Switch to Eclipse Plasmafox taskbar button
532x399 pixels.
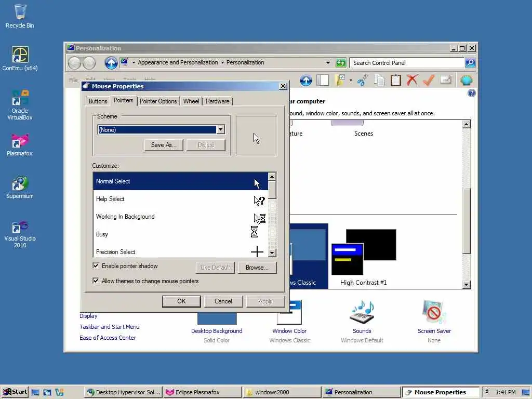203,393
